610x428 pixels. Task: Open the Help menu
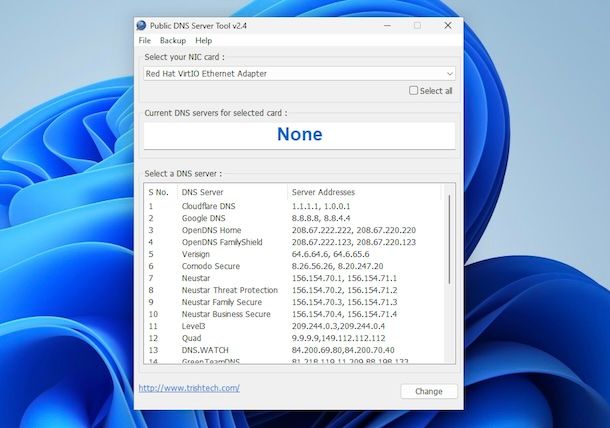[x=203, y=40]
